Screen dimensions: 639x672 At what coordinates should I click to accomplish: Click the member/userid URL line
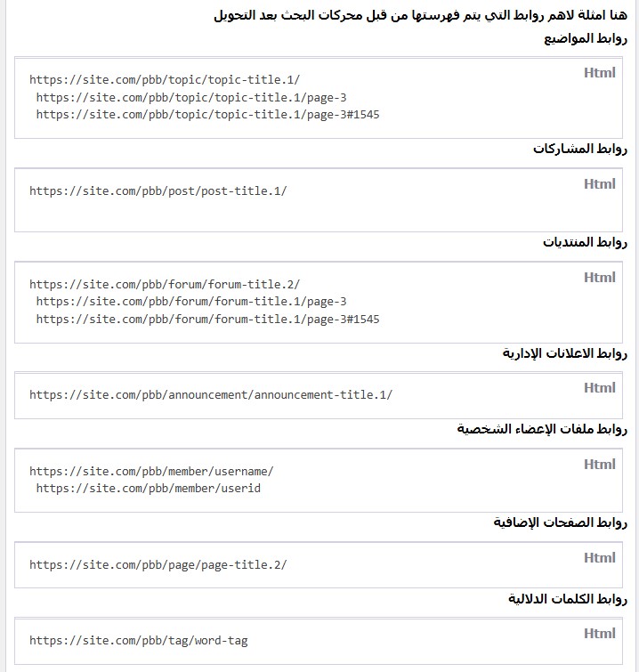click(x=149, y=488)
